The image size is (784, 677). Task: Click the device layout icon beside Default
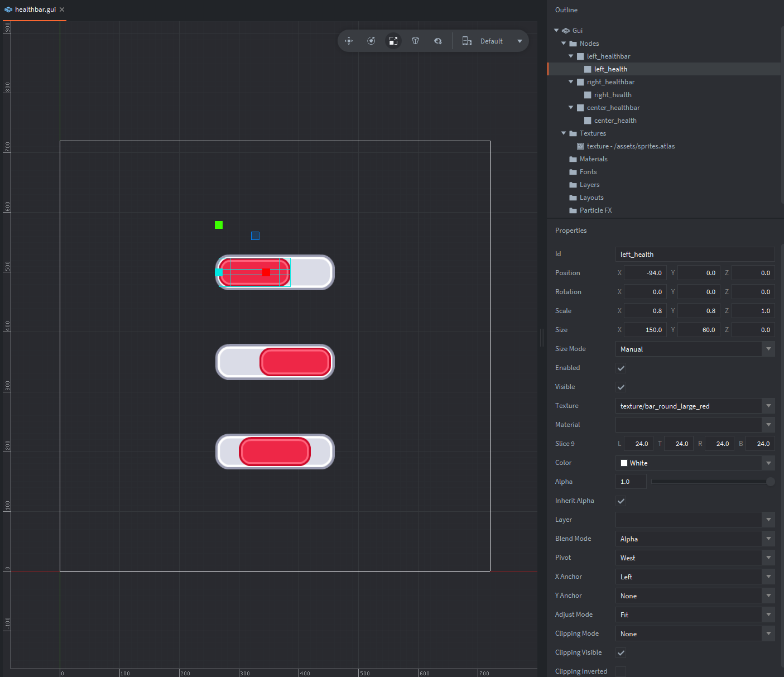coord(467,41)
